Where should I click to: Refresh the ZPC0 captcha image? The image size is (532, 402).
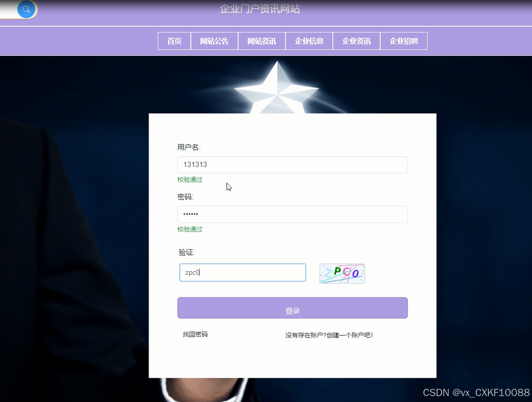coord(342,273)
